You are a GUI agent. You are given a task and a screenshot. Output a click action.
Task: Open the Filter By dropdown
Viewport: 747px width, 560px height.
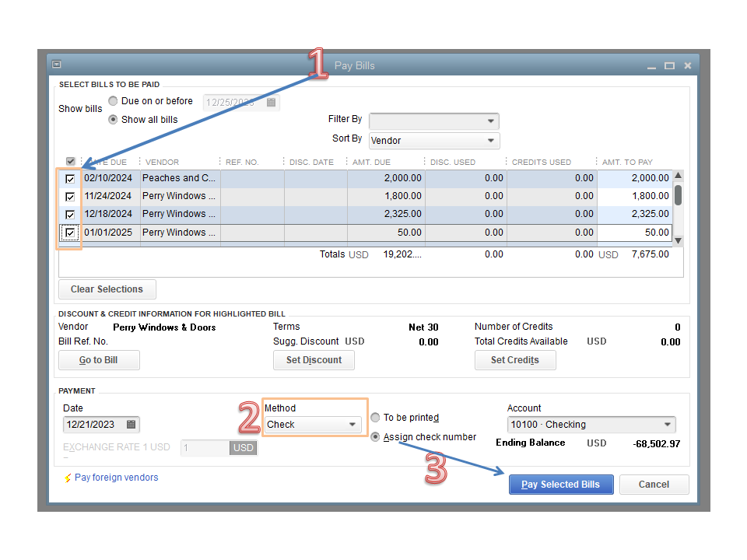click(434, 121)
